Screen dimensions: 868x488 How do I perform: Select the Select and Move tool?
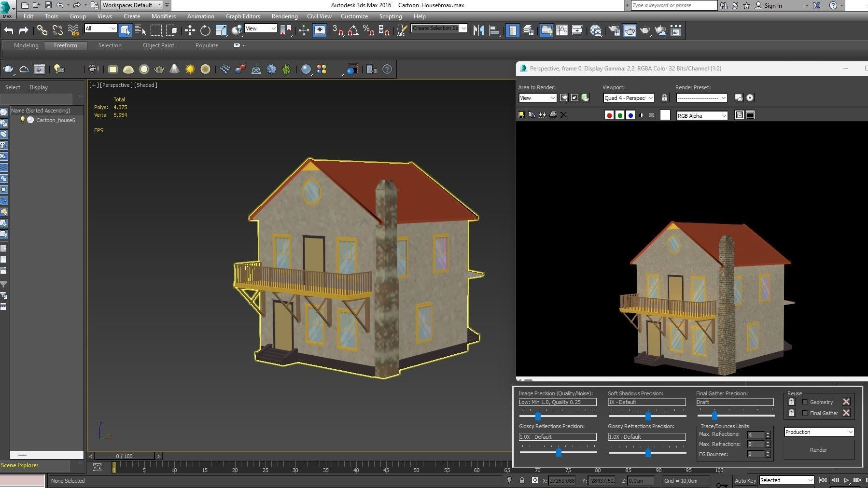click(190, 30)
